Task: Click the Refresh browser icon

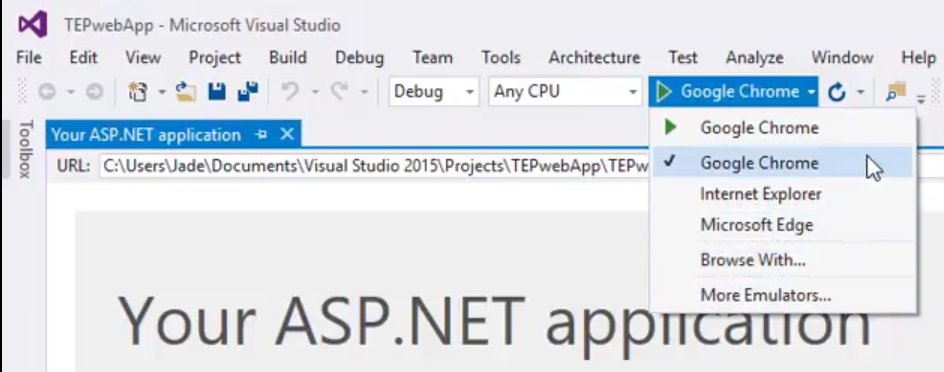Action: point(837,91)
